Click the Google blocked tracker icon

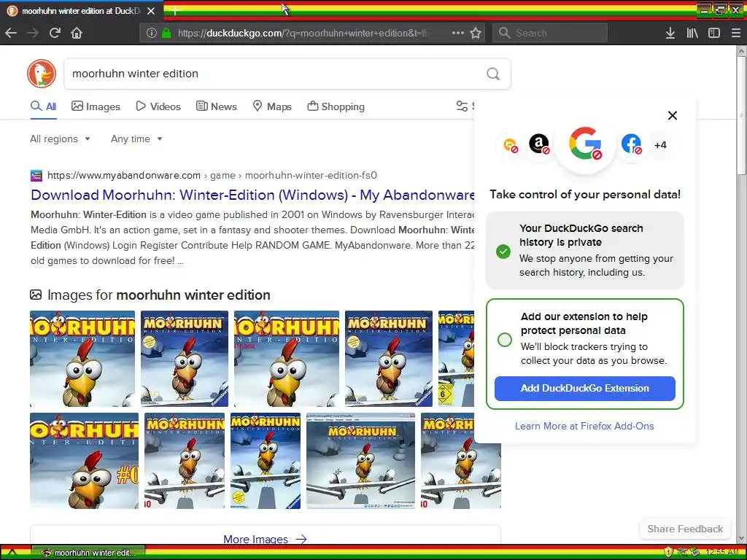coord(585,144)
